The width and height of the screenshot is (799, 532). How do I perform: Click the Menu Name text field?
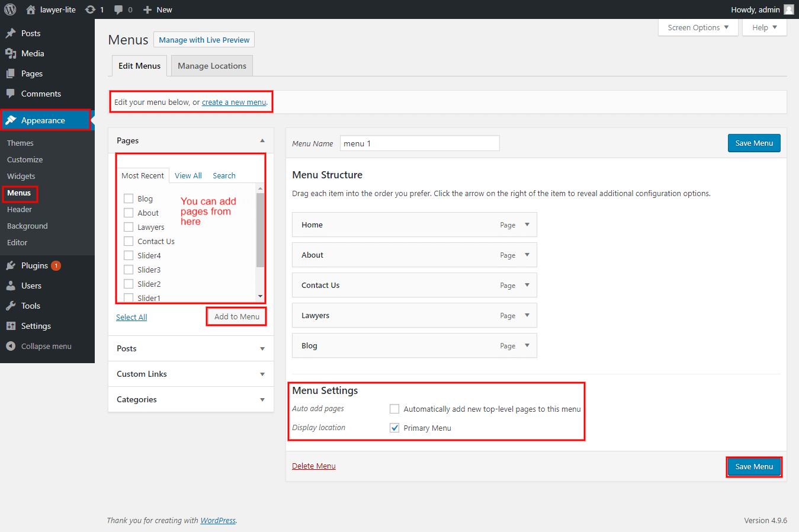419,143
